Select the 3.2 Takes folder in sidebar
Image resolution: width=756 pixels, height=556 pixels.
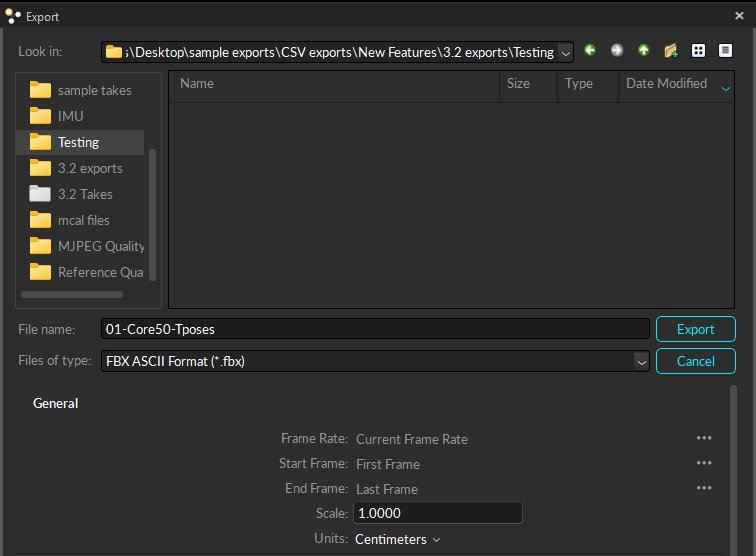[x=84, y=194]
